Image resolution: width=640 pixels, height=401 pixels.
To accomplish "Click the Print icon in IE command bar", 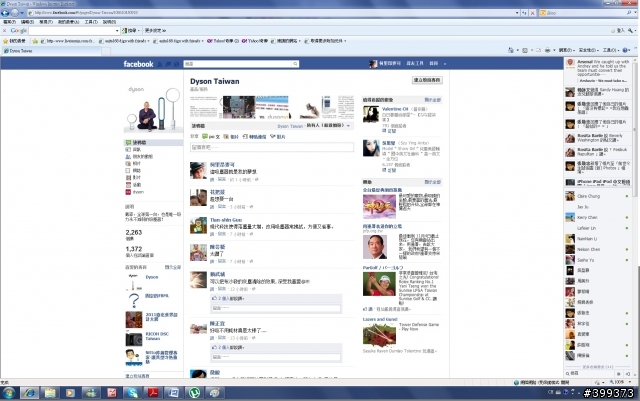I will [x=547, y=50].
